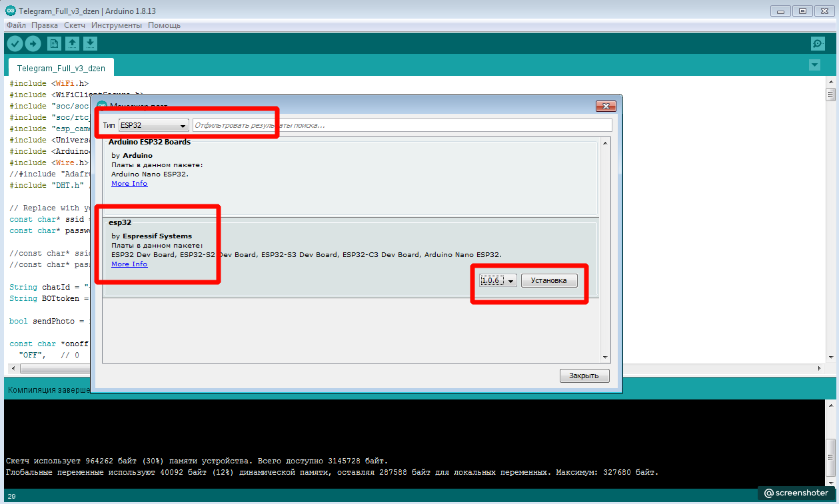Expand the Тип ESP32 filter dropdown

point(153,126)
